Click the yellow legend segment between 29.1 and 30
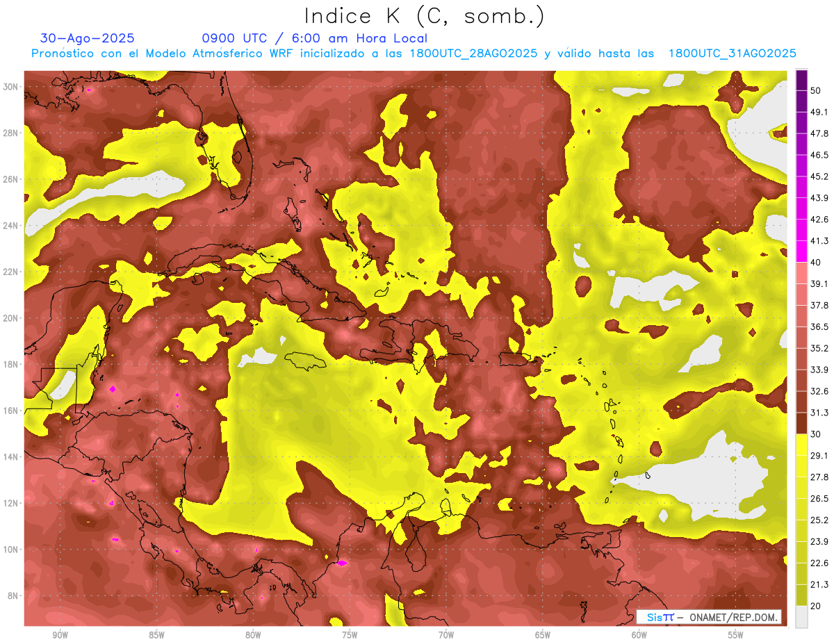834x644 pixels. click(x=801, y=445)
